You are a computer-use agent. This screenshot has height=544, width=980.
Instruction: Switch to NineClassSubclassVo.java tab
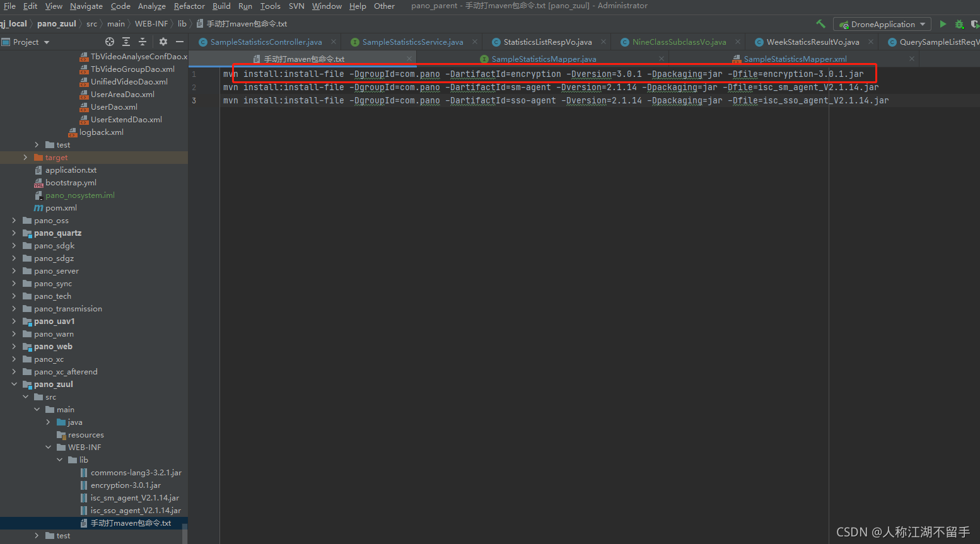point(679,42)
